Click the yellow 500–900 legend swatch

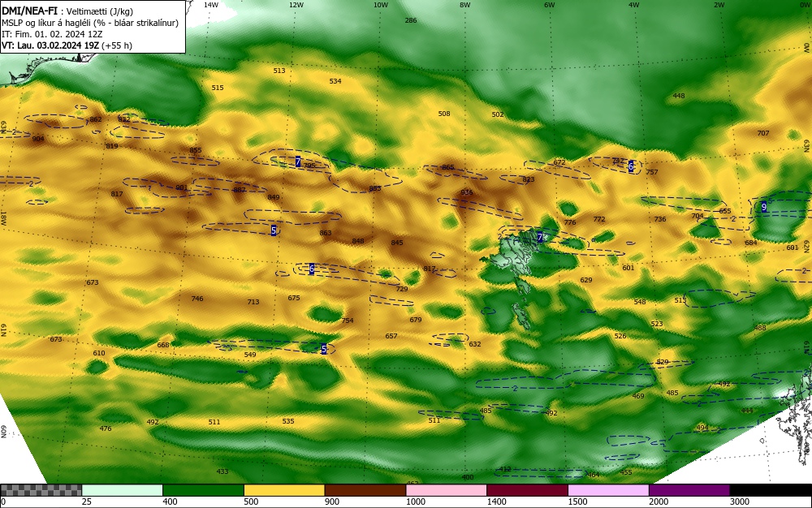pyautogui.click(x=284, y=490)
